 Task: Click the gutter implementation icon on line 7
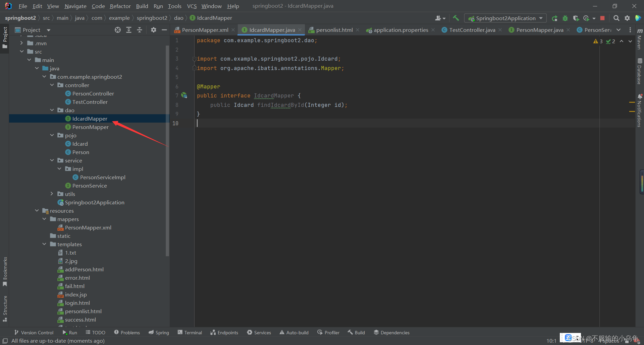click(x=184, y=95)
